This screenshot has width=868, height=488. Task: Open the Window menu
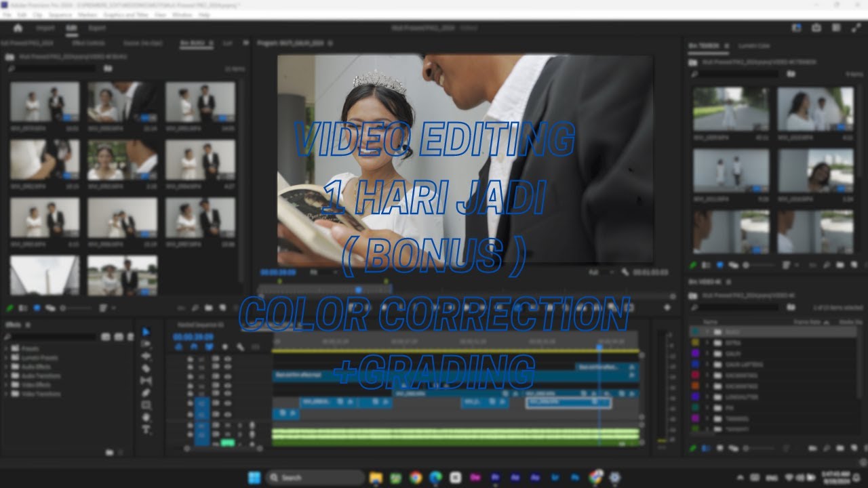pyautogui.click(x=181, y=14)
